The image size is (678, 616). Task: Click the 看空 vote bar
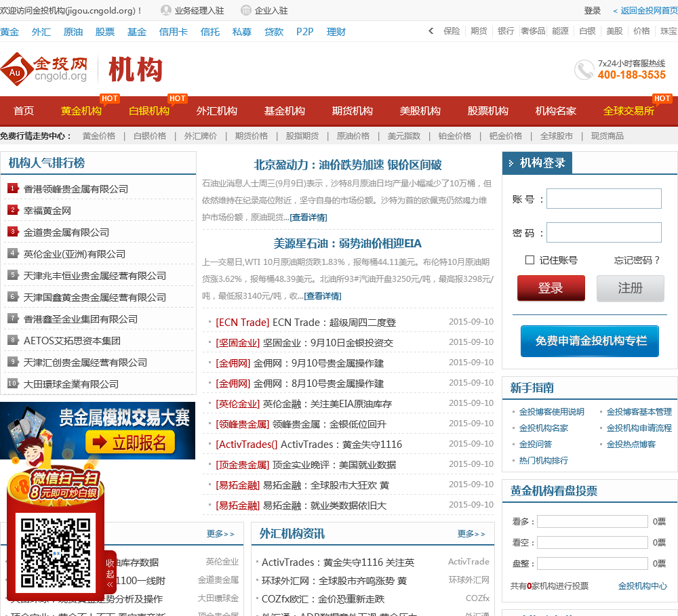tap(593, 542)
